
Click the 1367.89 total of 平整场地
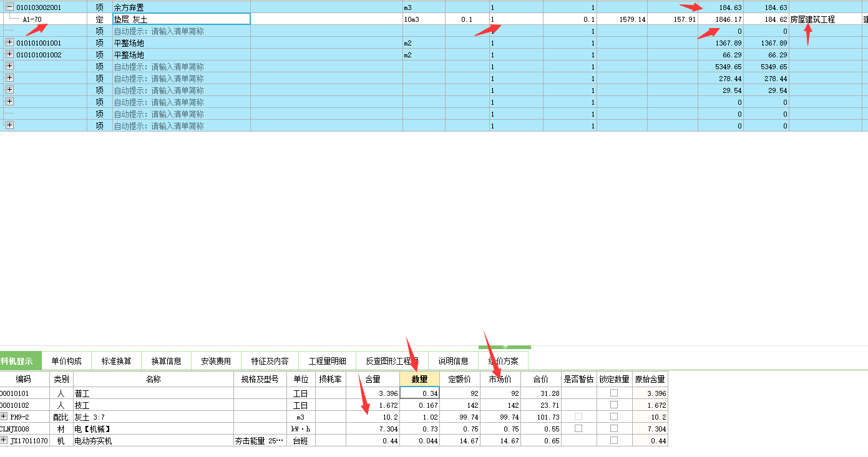[x=721, y=43]
